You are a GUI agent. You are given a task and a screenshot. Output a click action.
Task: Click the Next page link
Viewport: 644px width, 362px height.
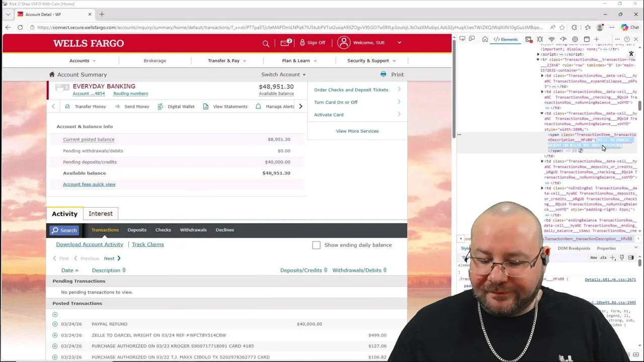click(x=112, y=258)
